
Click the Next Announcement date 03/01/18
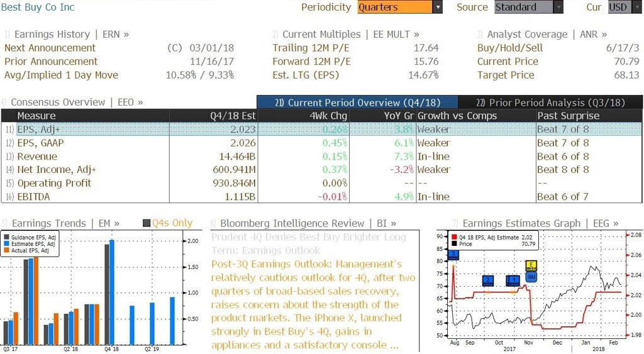pyautogui.click(x=211, y=48)
